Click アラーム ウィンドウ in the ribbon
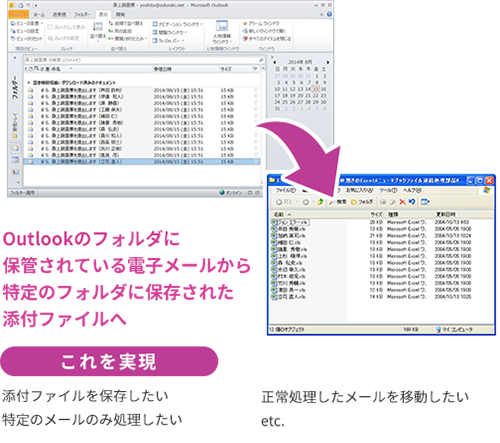 click(261, 23)
